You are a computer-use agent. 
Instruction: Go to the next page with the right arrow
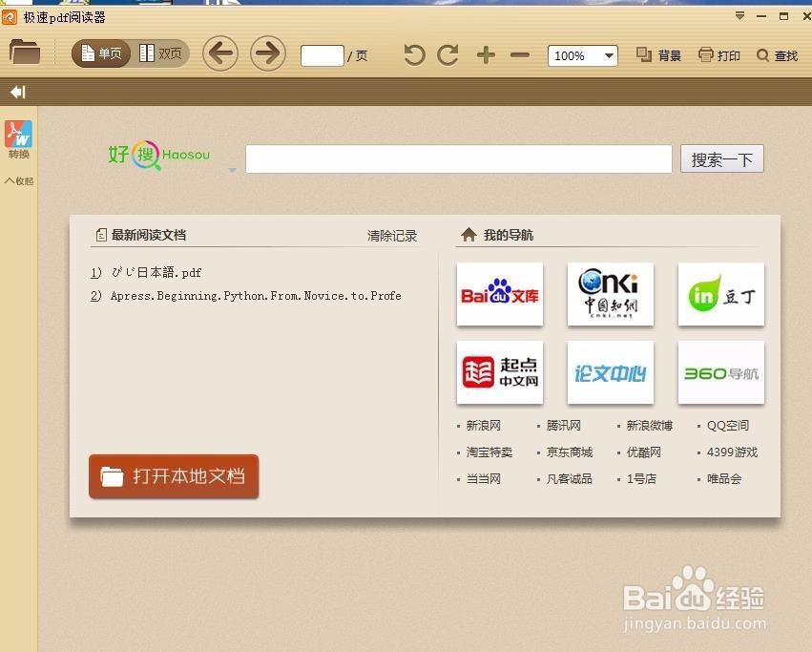[268, 53]
